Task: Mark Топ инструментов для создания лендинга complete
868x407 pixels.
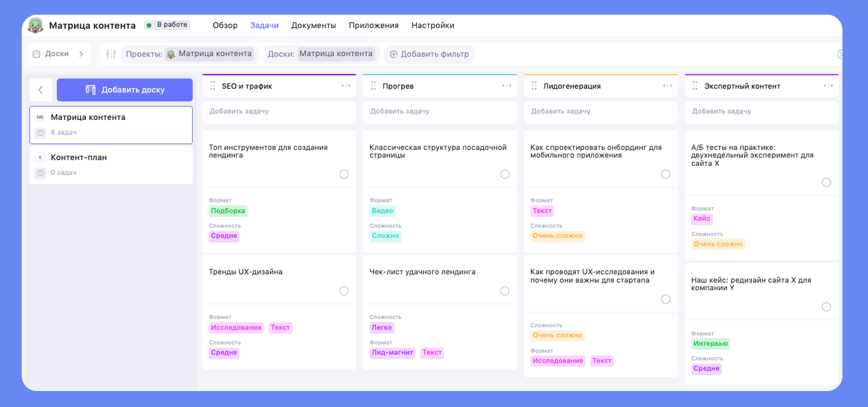Action: click(344, 174)
